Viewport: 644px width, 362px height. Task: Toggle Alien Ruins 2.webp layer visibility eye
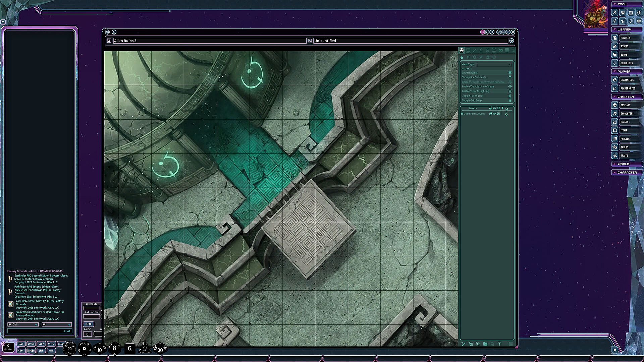point(494,114)
